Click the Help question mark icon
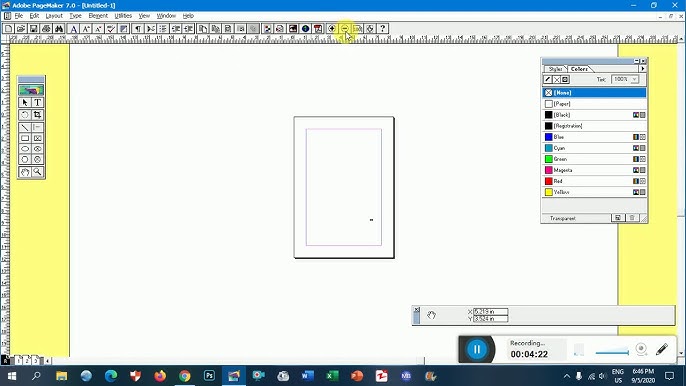 382,28
